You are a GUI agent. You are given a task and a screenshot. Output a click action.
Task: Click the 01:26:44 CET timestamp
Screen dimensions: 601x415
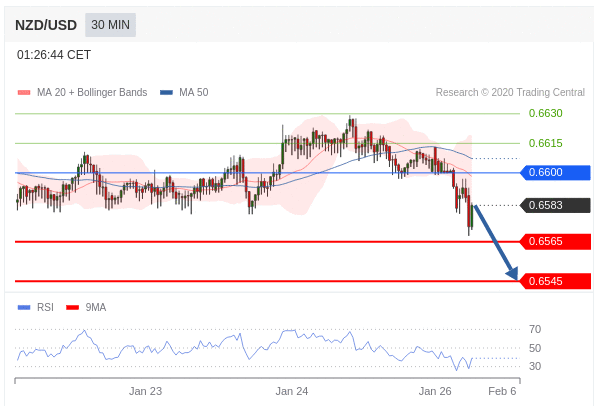pos(54,55)
